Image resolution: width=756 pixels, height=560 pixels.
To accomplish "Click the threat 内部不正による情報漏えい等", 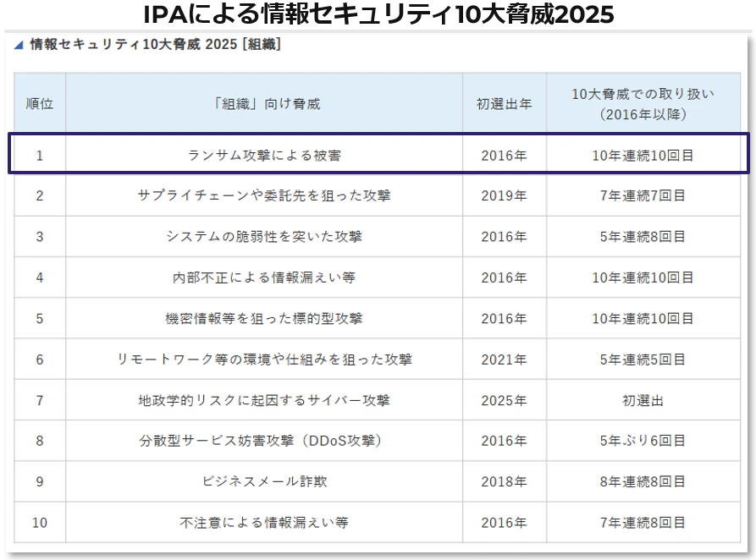I will [264, 277].
